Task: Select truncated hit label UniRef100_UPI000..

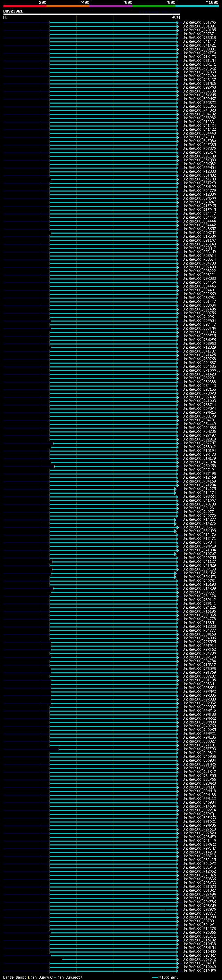Action: pyautogui.click(x=201, y=371)
